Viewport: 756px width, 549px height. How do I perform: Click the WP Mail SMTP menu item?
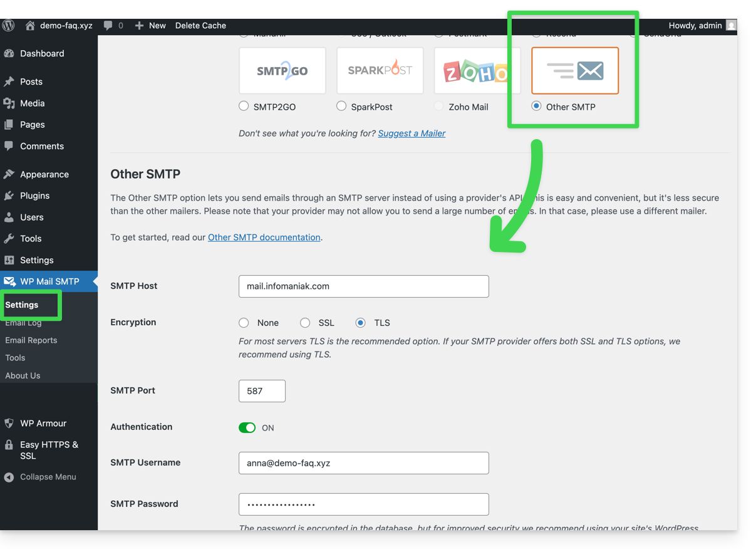(x=49, y=281)
